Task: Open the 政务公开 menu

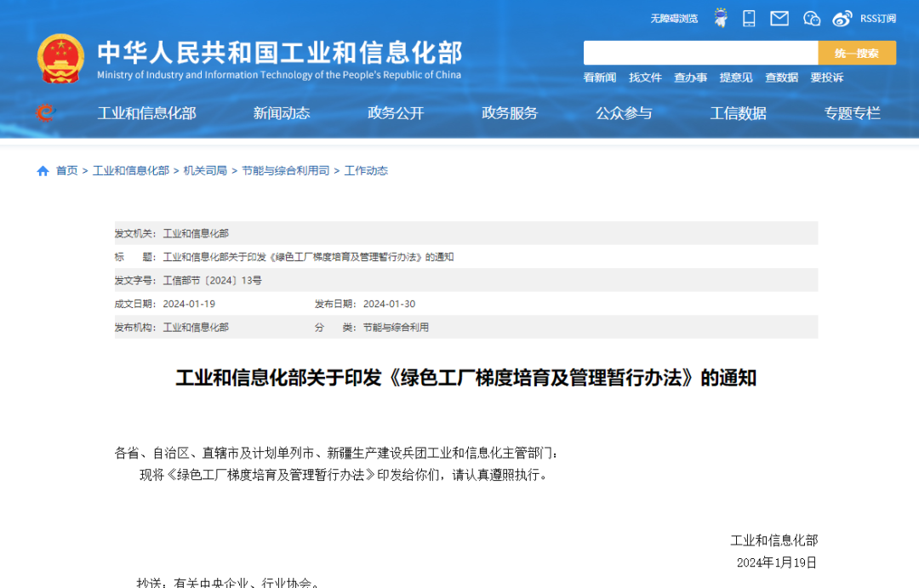Action: click(395, 113)
